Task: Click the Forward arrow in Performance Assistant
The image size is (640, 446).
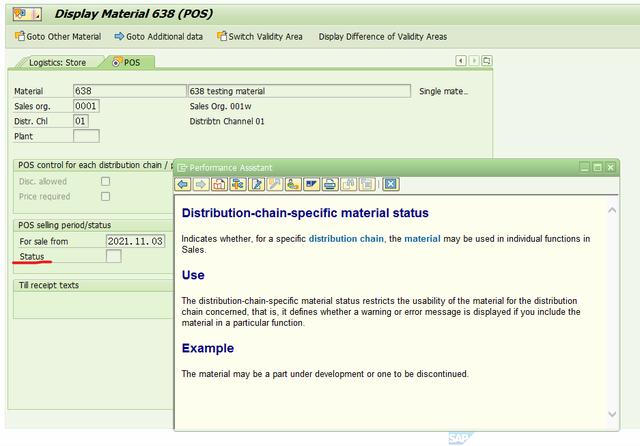Action: pyautogui.click(x=200, y=184)
